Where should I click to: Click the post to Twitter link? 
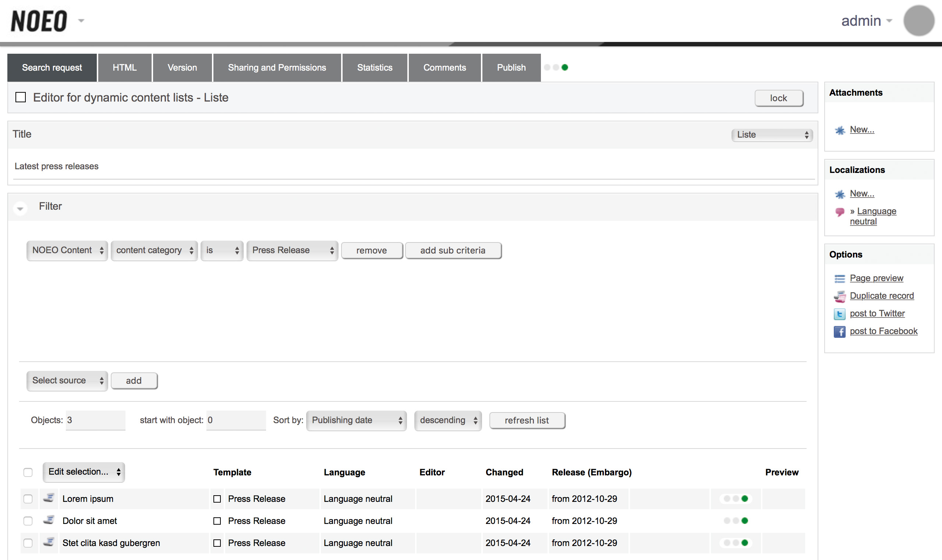(877, 313)
